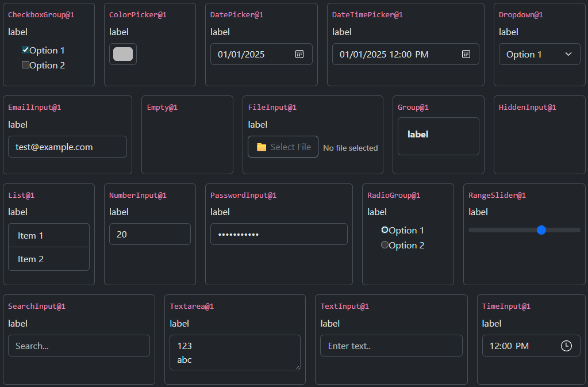Check Option 2 in CheckboxGroup
588x387 pixels.
(25, 65)
